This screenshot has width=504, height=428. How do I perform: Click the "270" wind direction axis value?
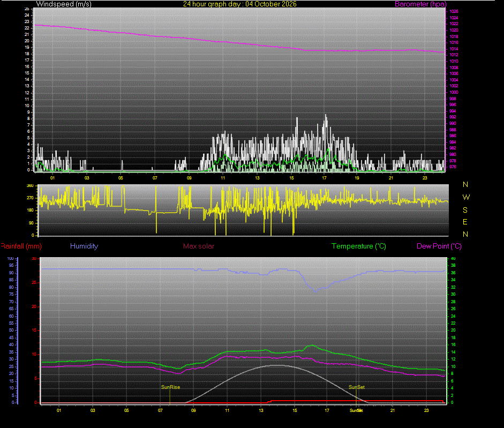click(x=30, y=198)
